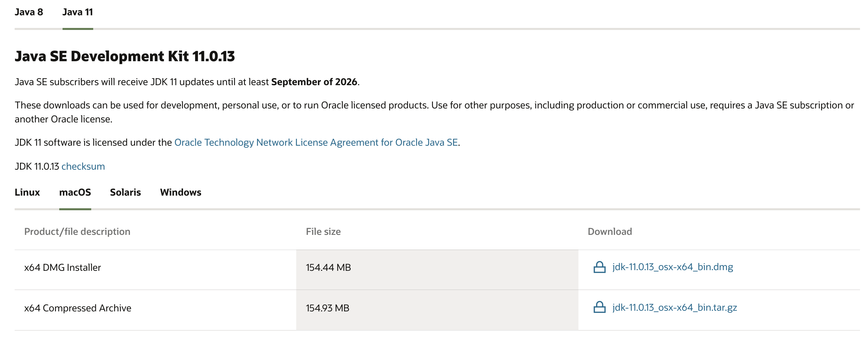Switch to the Java 8 tab
This screenshot has width=868, height=340.
point(29,12)
